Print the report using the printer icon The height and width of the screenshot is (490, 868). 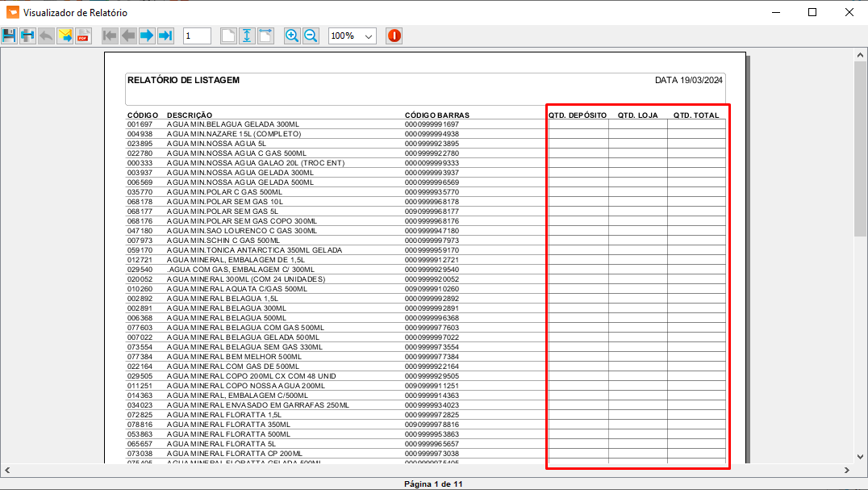pos(27,36)
